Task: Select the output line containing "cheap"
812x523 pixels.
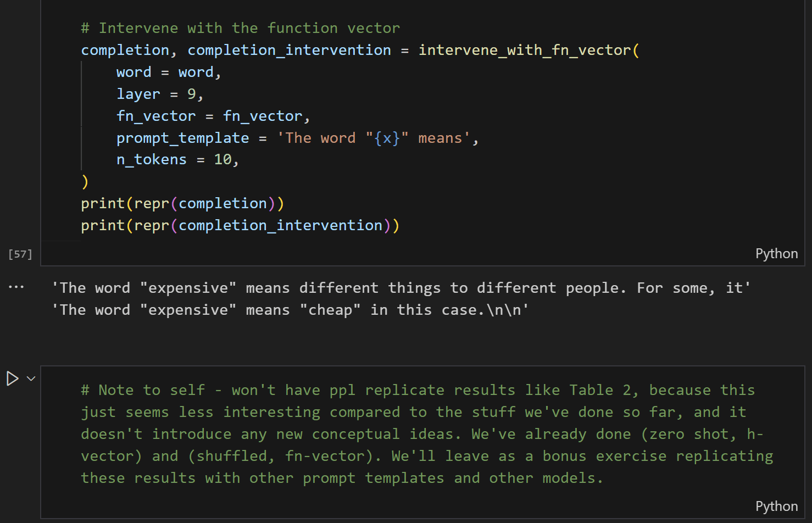Action: coord(290,310)
